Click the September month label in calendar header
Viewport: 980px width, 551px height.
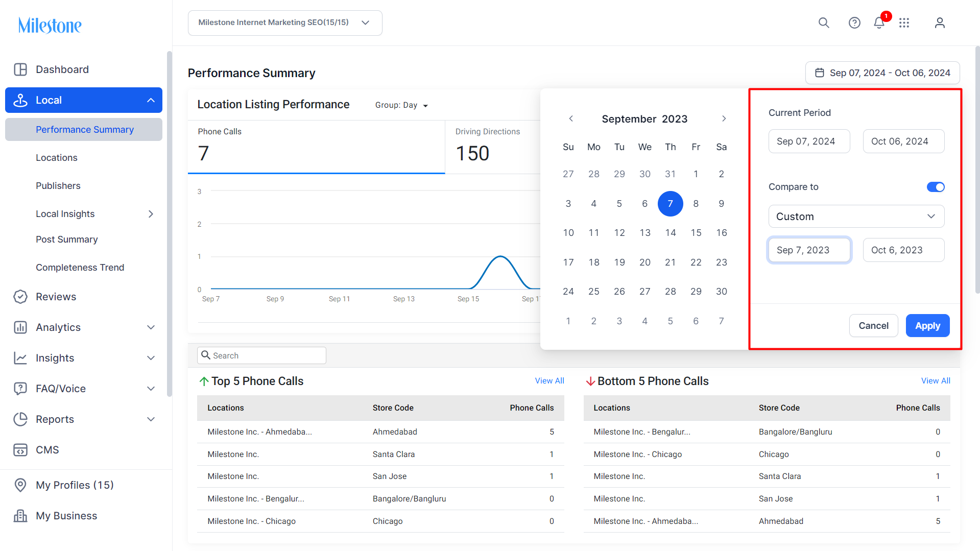click(629, 119)
